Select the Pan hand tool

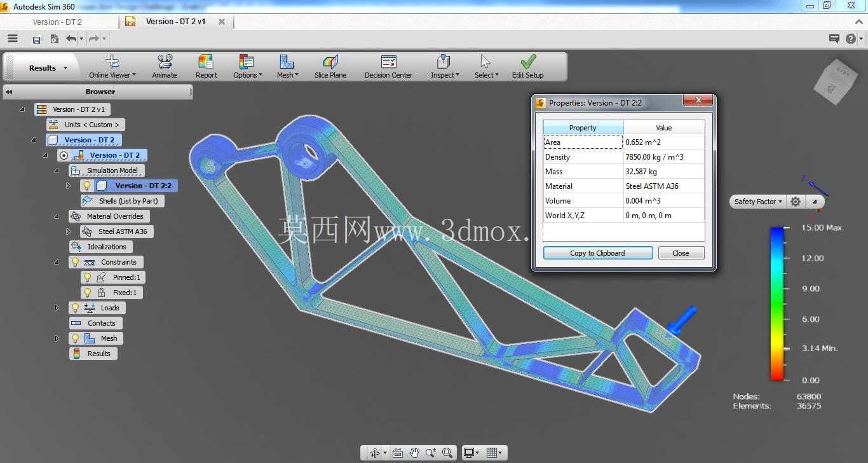click(414, 453)
